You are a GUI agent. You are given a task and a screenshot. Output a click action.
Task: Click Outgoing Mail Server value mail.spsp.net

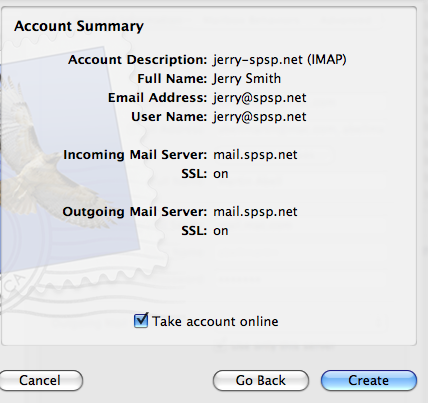[x=255, y=212]
